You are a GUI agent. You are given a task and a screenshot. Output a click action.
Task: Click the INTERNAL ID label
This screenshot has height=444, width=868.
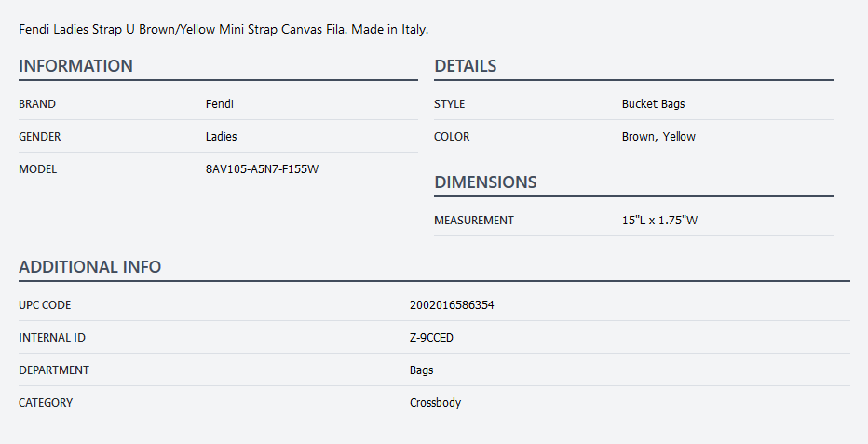click(52, 338)
